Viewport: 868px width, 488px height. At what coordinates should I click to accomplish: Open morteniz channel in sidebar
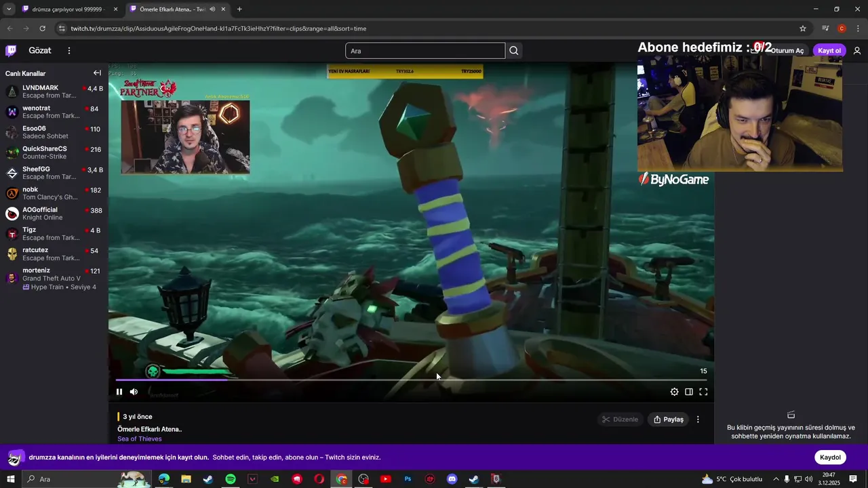(x=54, y=279)
